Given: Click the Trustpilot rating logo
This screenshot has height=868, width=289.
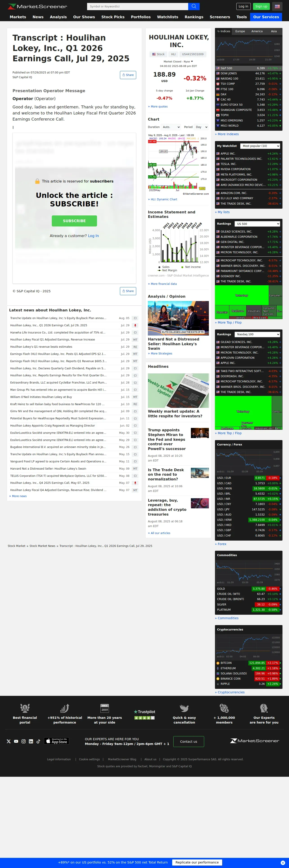Looking at the screenshot, I should (x=144, y=714).
